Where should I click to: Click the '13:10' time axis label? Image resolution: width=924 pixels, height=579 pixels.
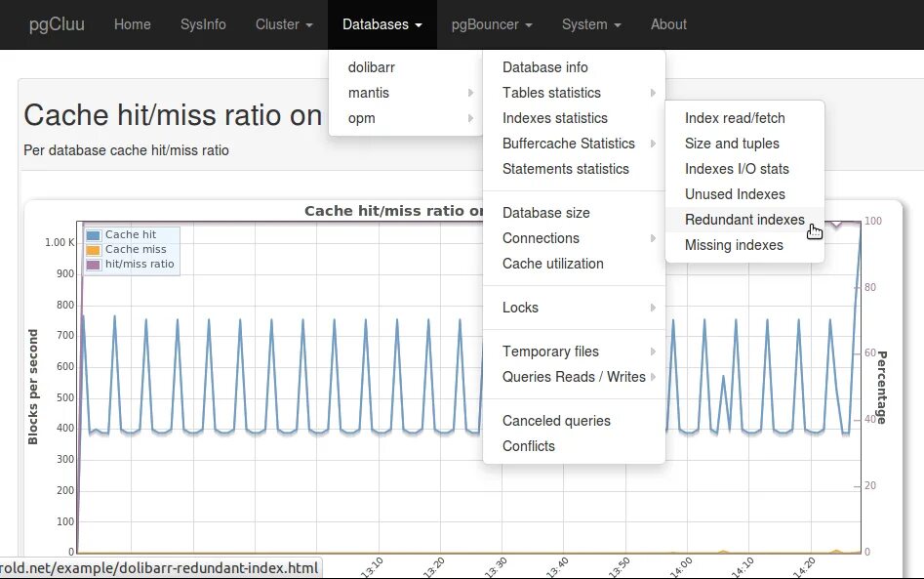click(x=372, y=567)
